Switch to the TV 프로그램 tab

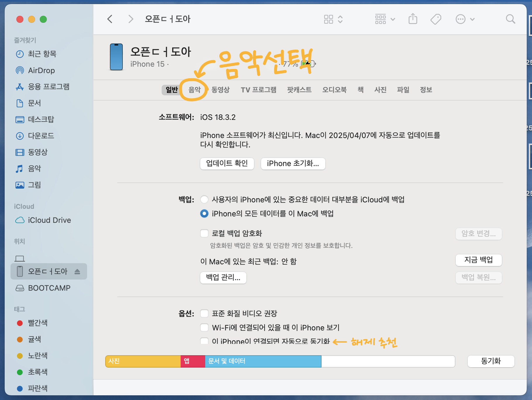click(x=259, y=90)
